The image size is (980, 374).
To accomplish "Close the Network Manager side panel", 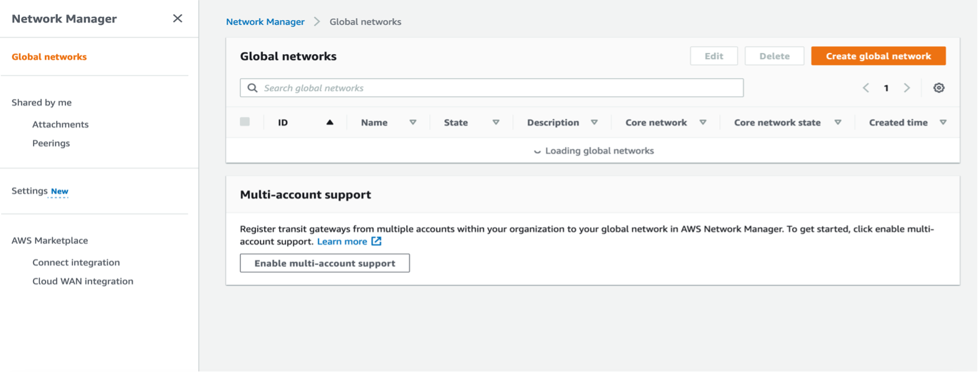I will click(178, 19).
